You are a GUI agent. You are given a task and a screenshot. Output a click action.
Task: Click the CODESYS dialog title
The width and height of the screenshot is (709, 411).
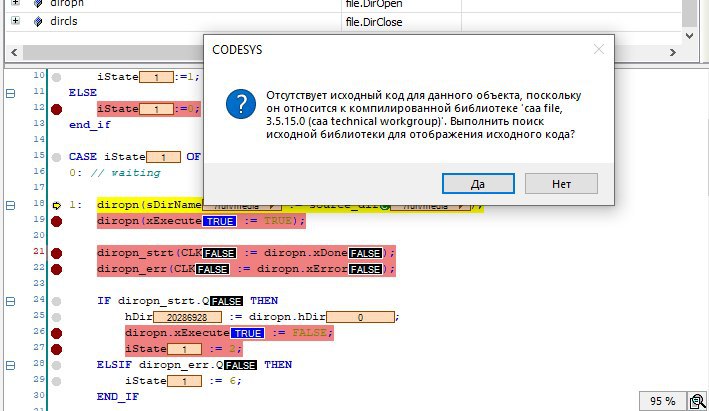(237, 50)
